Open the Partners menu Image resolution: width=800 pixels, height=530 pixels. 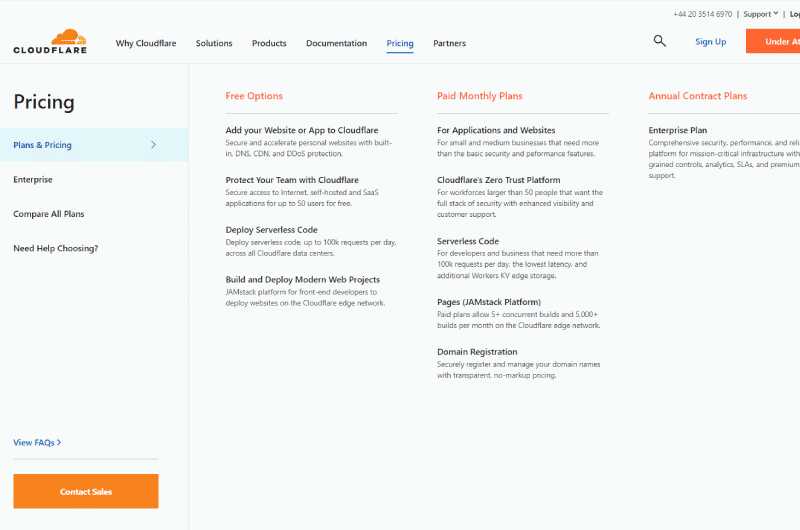(449, 43)
